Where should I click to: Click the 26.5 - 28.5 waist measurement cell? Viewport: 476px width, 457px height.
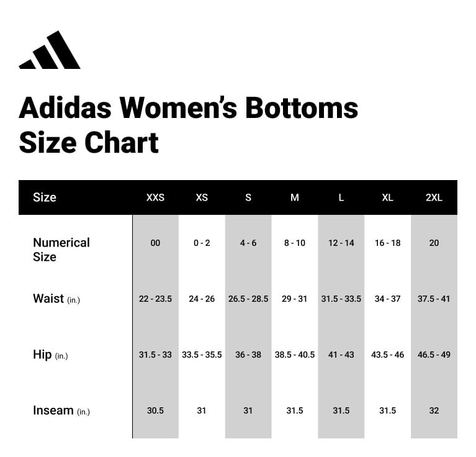tap(248, 299)
